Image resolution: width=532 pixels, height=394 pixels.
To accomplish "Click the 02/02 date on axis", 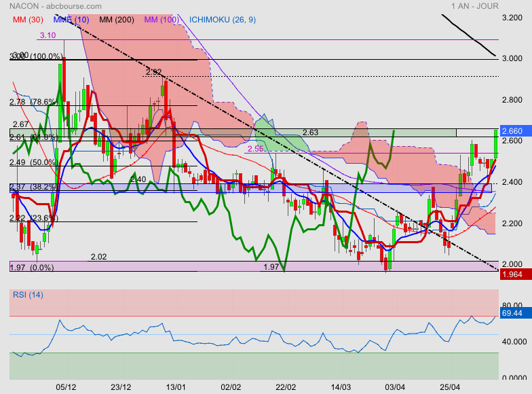I will click(x=231, y=387).
